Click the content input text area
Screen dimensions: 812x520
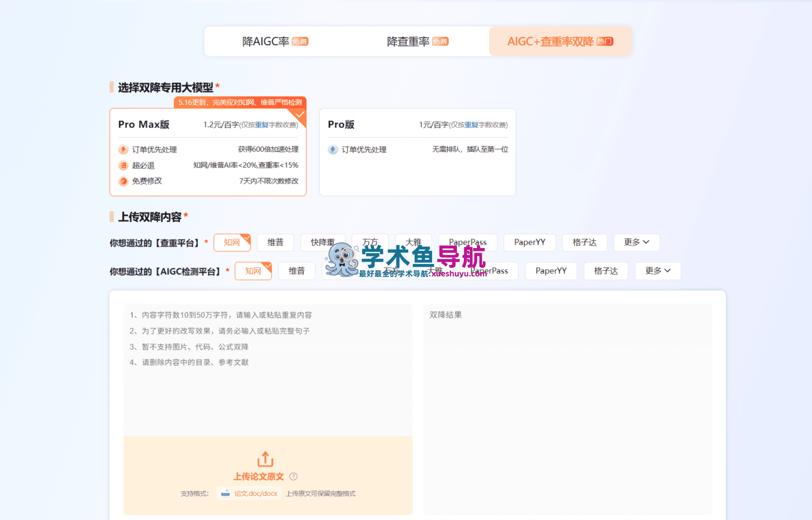(x=268, y=370)
